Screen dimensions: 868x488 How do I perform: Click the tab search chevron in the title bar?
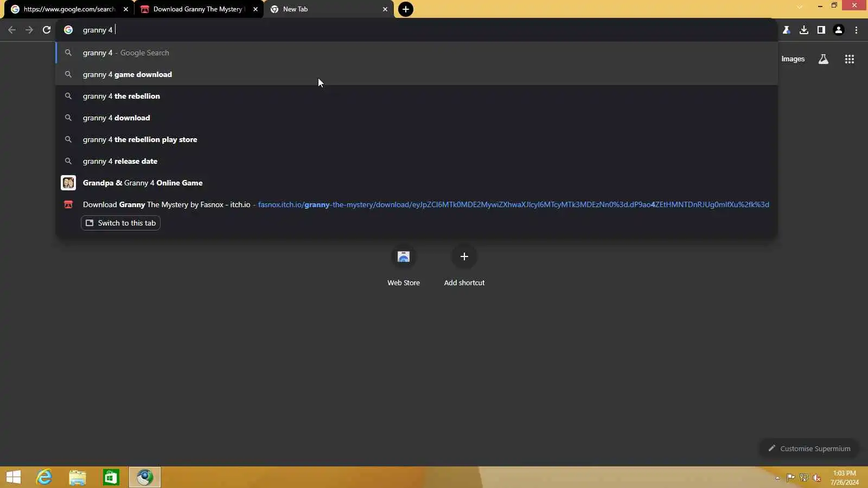800,7
